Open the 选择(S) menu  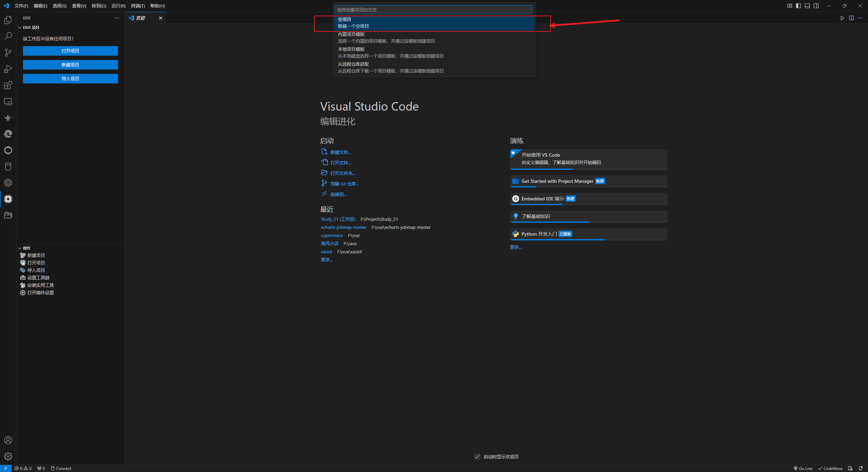[60, 6]
